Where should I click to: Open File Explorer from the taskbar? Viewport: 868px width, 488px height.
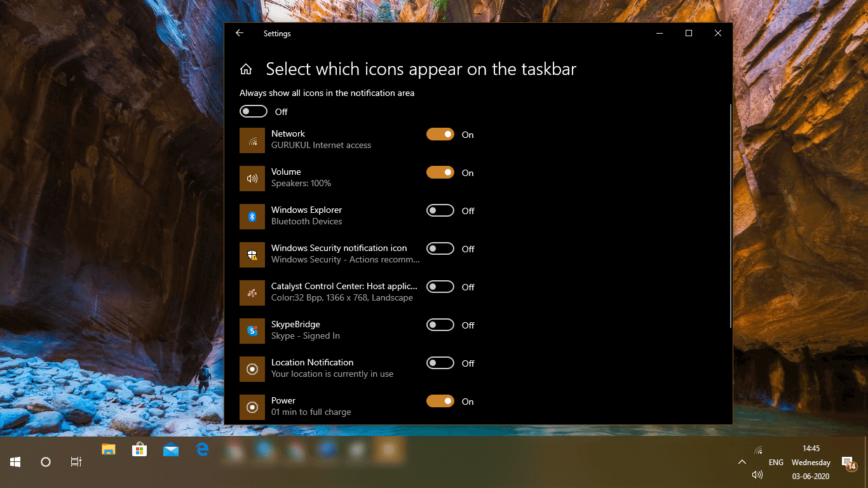(x=108, y=449)
